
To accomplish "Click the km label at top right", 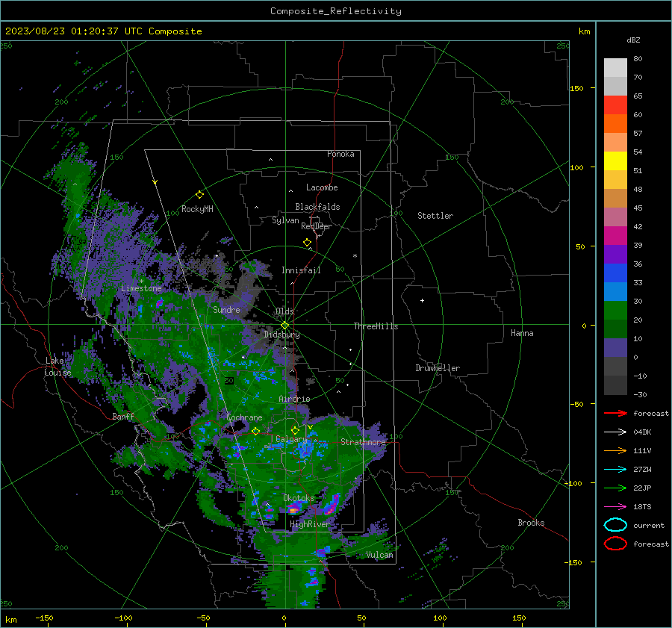I will click(x=584, y=31).
